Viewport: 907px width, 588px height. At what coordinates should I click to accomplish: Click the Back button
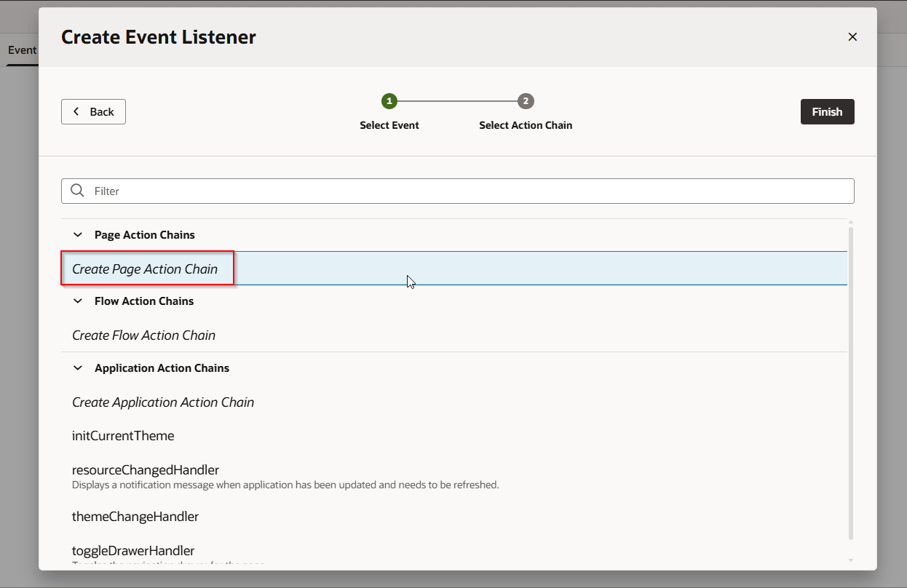coord(93,112)
